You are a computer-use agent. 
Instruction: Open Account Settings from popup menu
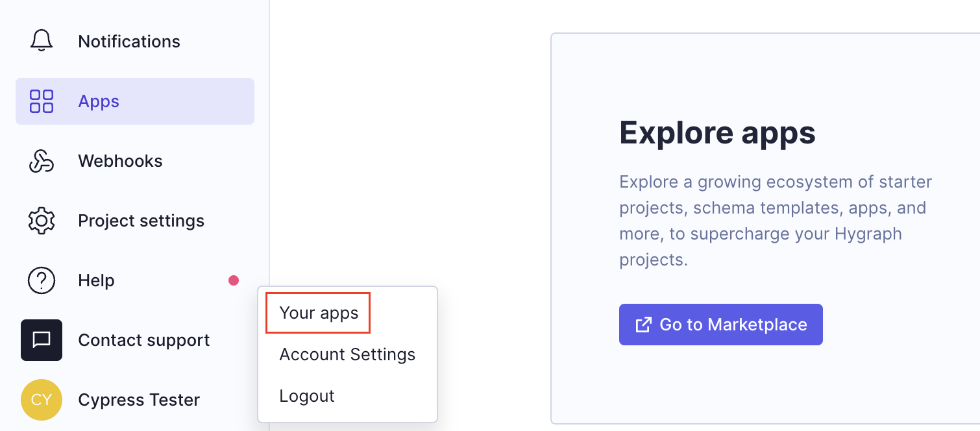[x=347, y=354]
